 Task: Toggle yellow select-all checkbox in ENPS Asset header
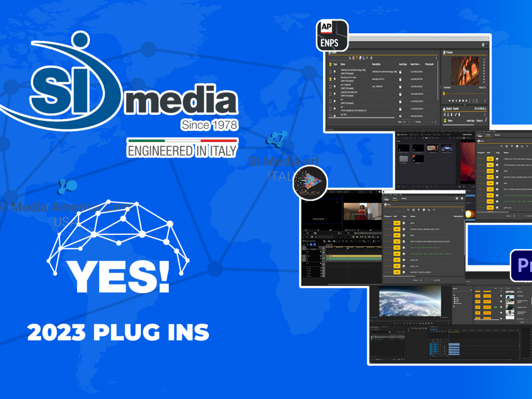coord(330,64)
